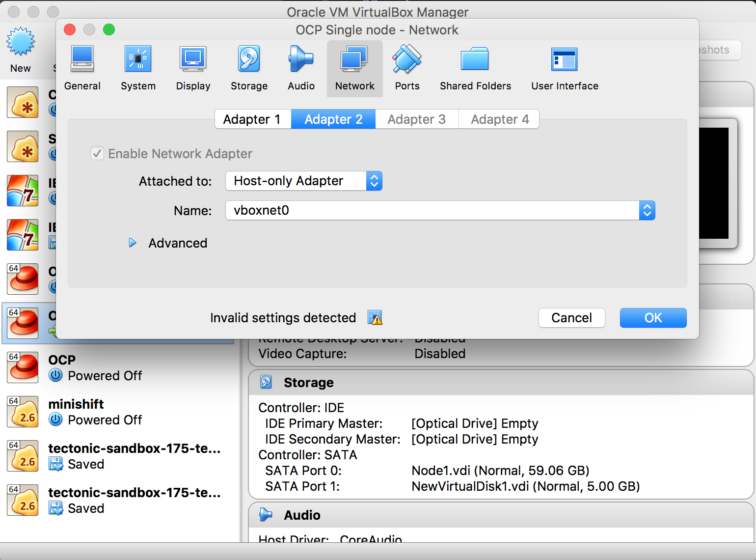Click second tectonic-sandbox Saved status icon
Image resolution: width=756 pixels, height=560 pixels.
(x=55, y=508)
